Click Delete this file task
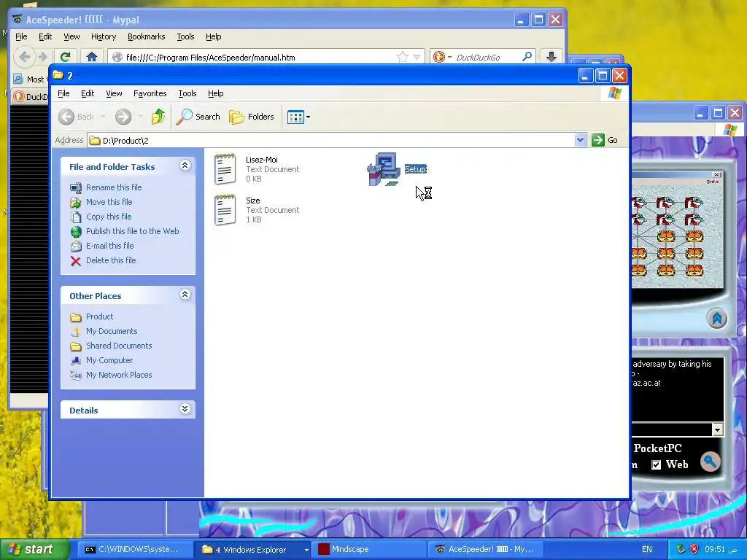This screenshot has height=560, width=747. click(111, 260)
